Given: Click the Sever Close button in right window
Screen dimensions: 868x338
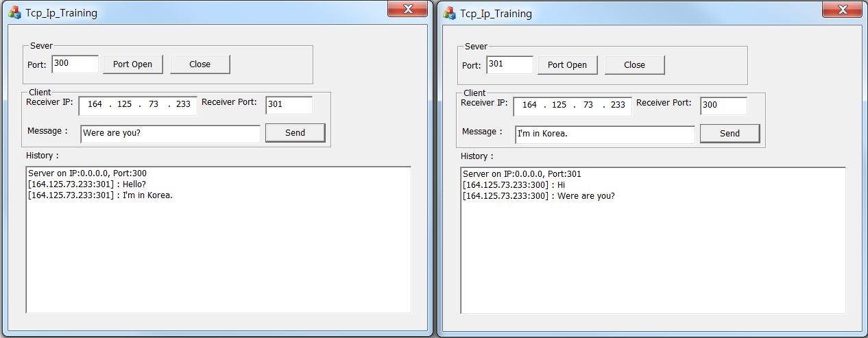Looking at the screenshot, I should (x=635, y=65).
